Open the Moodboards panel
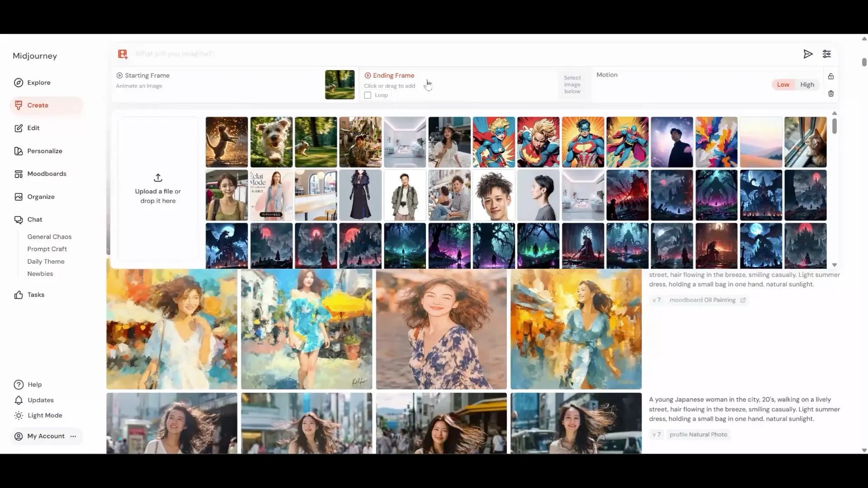Screen dimensions: 868x488 [x=46, y=174]
